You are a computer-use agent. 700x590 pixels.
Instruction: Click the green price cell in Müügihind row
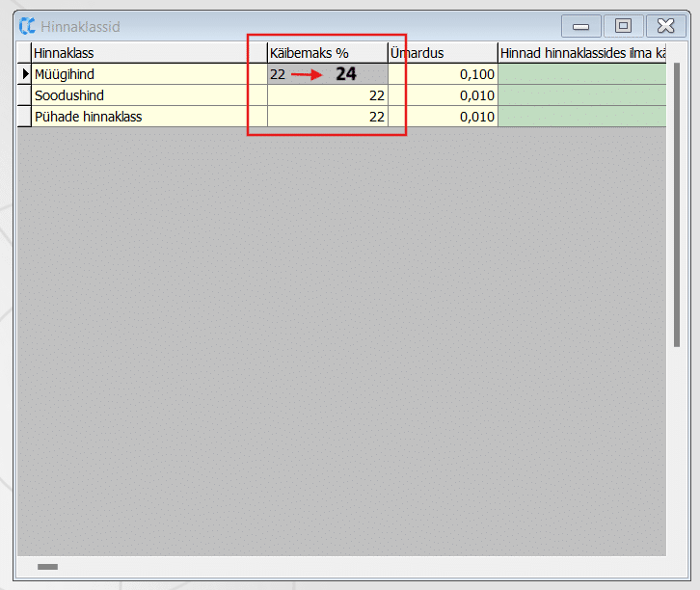point(581,74)
